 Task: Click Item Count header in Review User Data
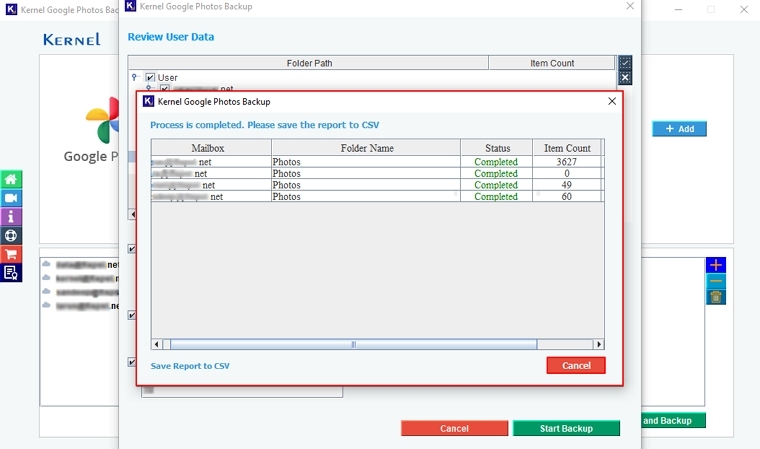coord(552,63)
